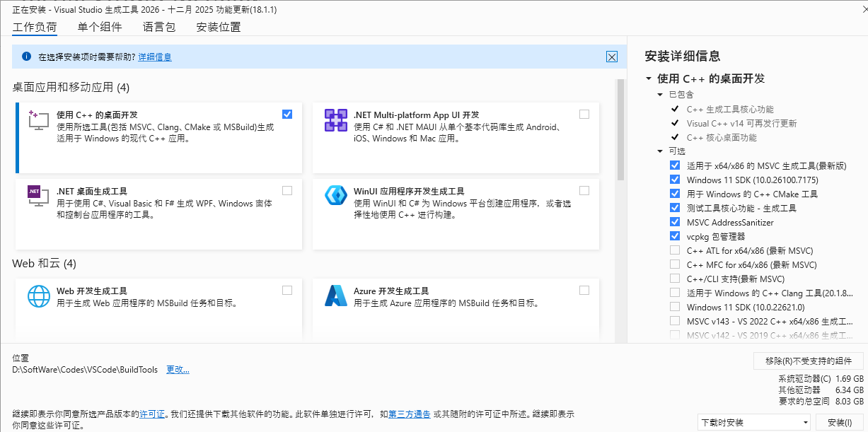Open the 第三方通告 link
The width and height of the screenshot is (868, 432).
(x=410, y=414)
